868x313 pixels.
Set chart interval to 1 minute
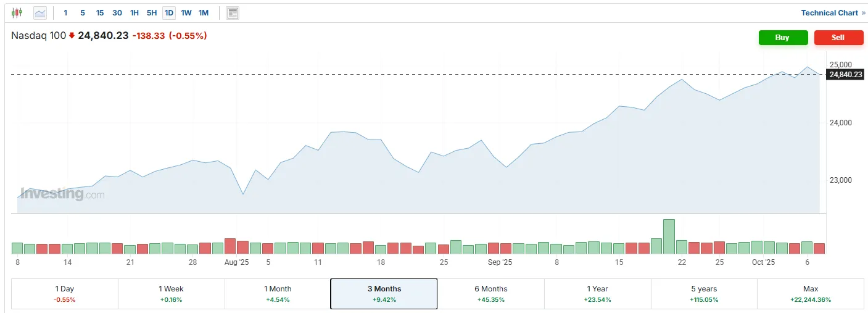coord(66,12)
